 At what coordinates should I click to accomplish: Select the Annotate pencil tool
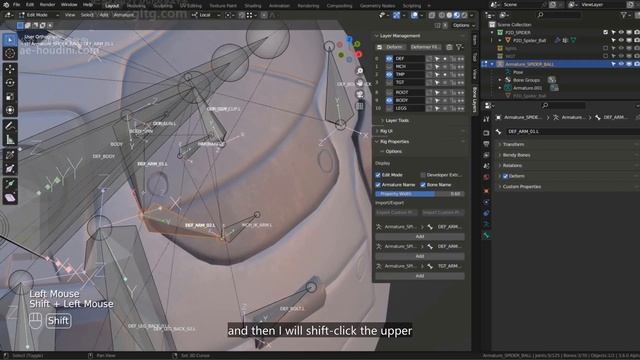coord(10,126)
